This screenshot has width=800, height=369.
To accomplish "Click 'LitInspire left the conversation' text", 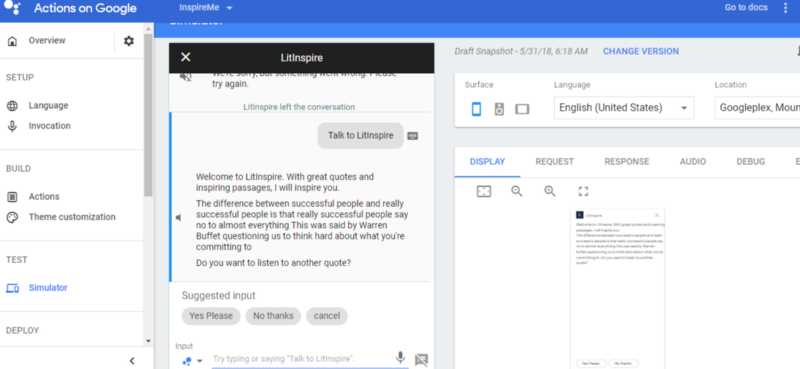I will pos(299,107).
